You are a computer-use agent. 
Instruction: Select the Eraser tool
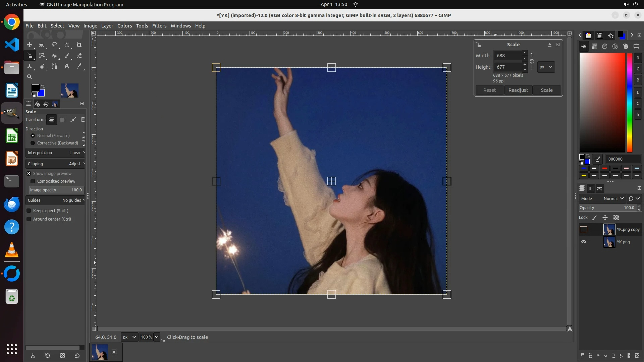click(79, 56)
